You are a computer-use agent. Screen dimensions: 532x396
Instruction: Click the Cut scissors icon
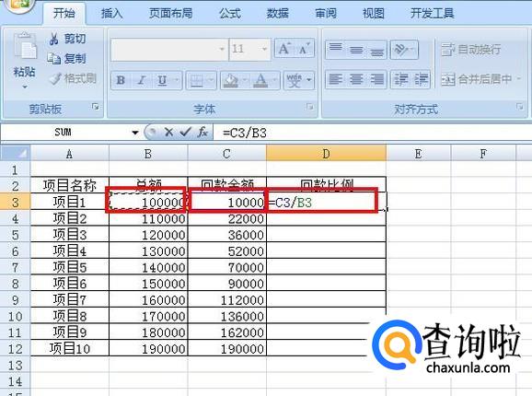[54, 39]
